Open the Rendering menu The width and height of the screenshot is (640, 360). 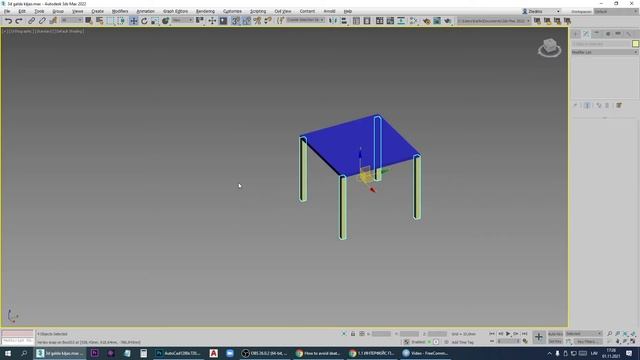tap(205, 11)
